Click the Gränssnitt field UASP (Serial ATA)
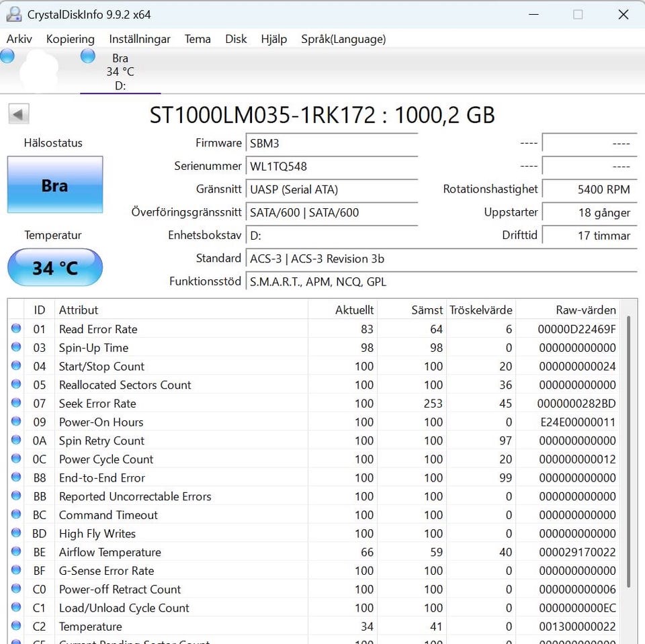Screen dimensions: 645x644 click(332, 189)
